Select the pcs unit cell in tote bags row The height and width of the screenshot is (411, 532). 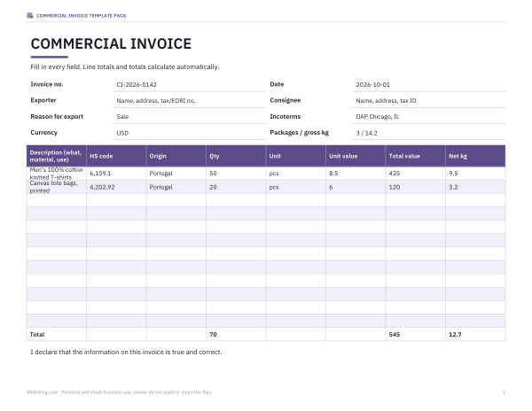coord(296,187)
